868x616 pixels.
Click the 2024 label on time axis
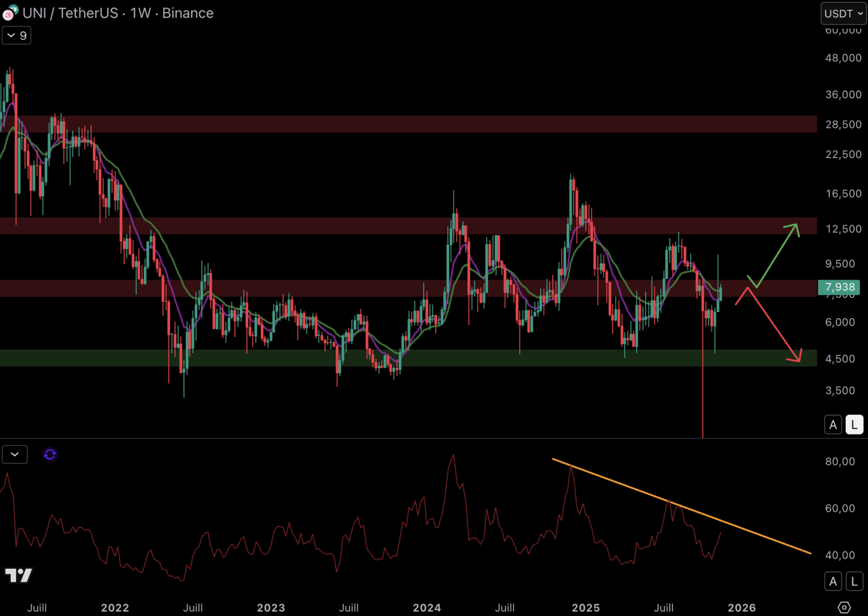(427, 607)
